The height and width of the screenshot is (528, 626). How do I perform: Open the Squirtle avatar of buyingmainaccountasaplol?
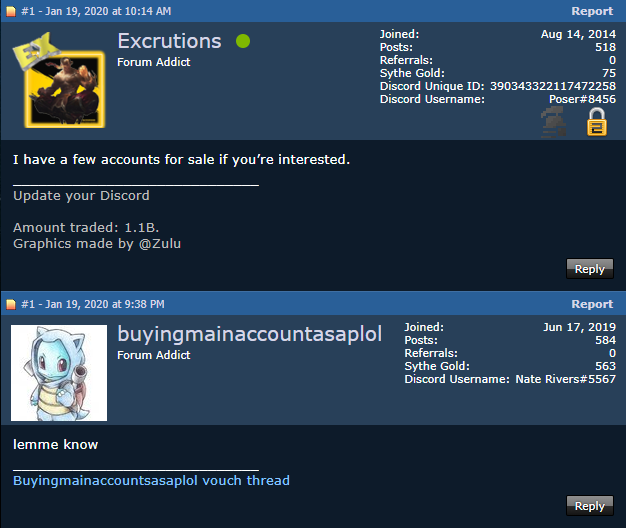(x=59, y=373)
